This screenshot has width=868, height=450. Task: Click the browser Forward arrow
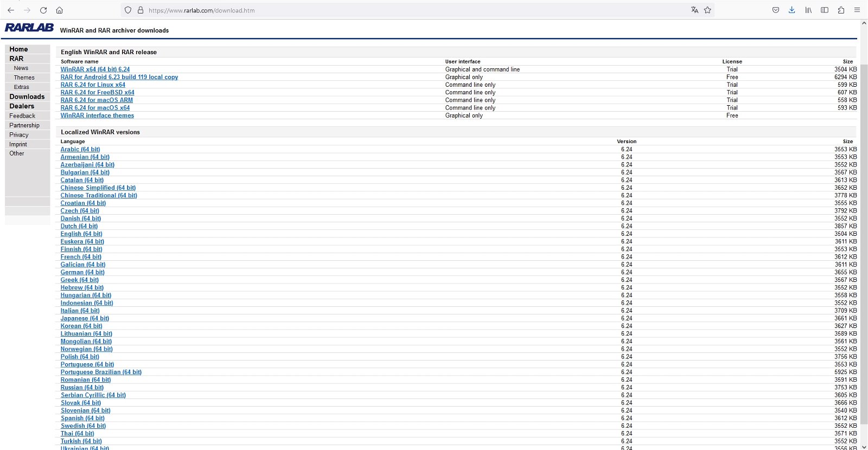[x=27, y=10]
